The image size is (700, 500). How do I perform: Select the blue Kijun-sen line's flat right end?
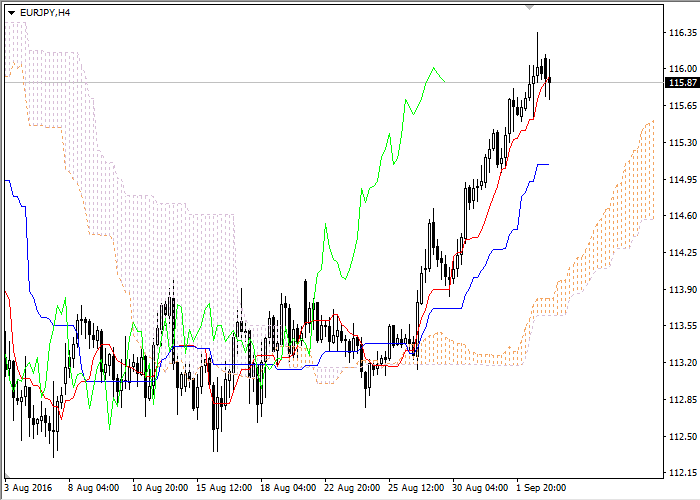543,165
